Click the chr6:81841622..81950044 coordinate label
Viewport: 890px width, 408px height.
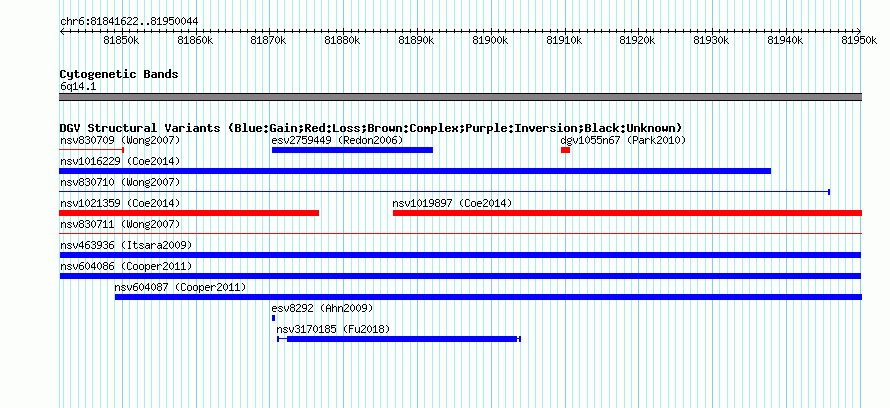point(129,22)
